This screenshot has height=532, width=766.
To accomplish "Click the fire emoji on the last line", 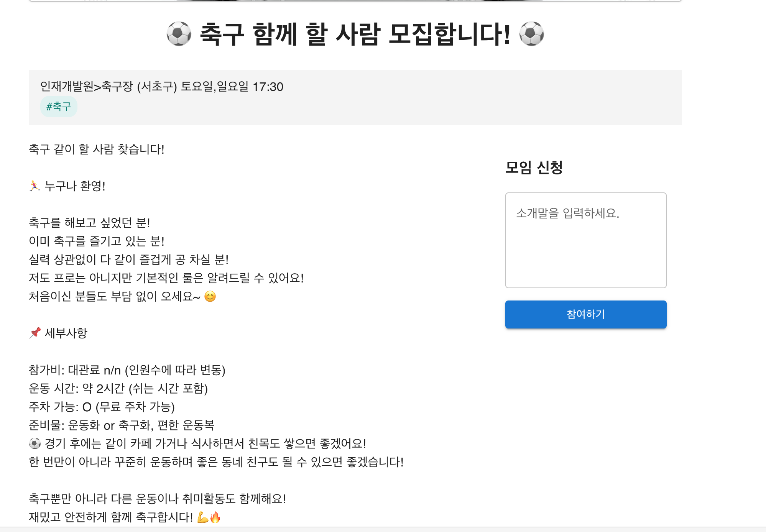I will point(215,517).
